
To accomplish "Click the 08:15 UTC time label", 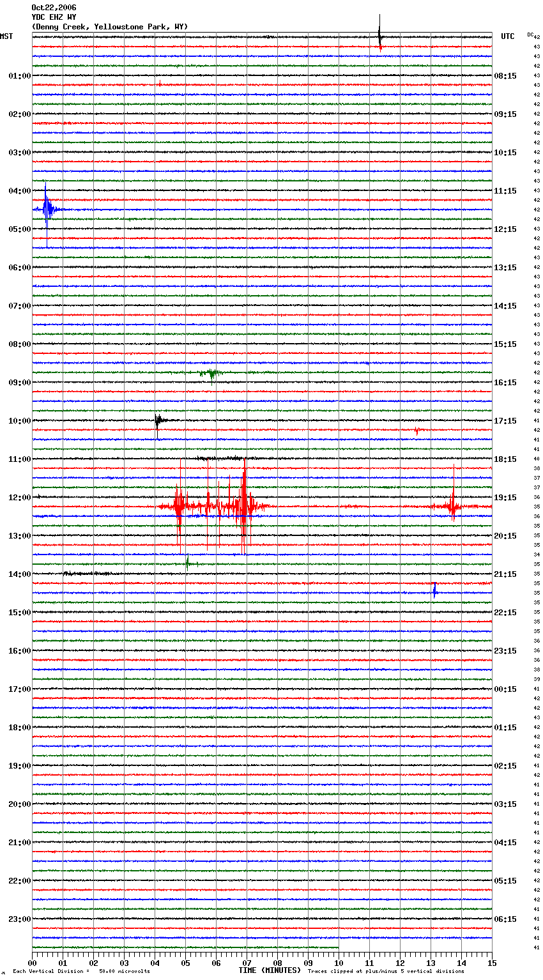I will 505,76.
